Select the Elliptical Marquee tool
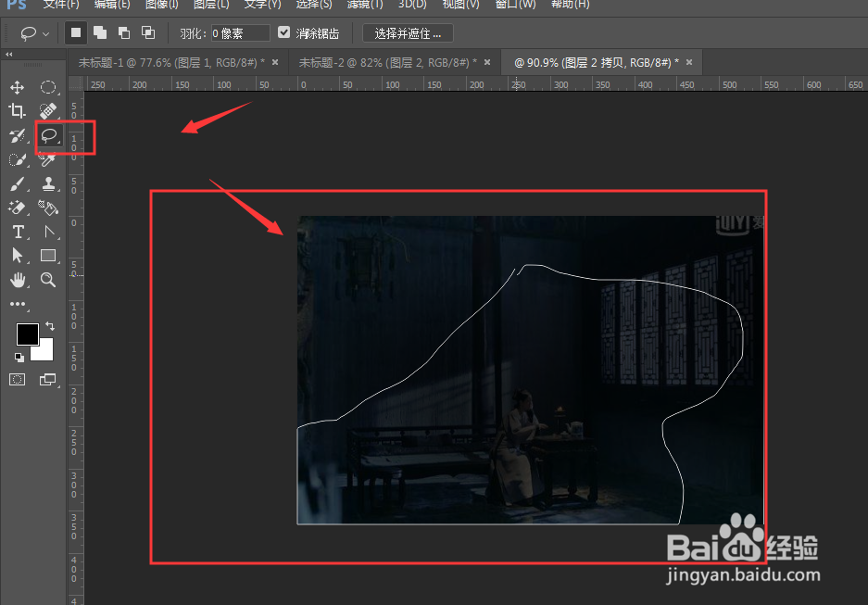This screenshot has width=868, height=605. pyautogui.click(x=48, y=87)
